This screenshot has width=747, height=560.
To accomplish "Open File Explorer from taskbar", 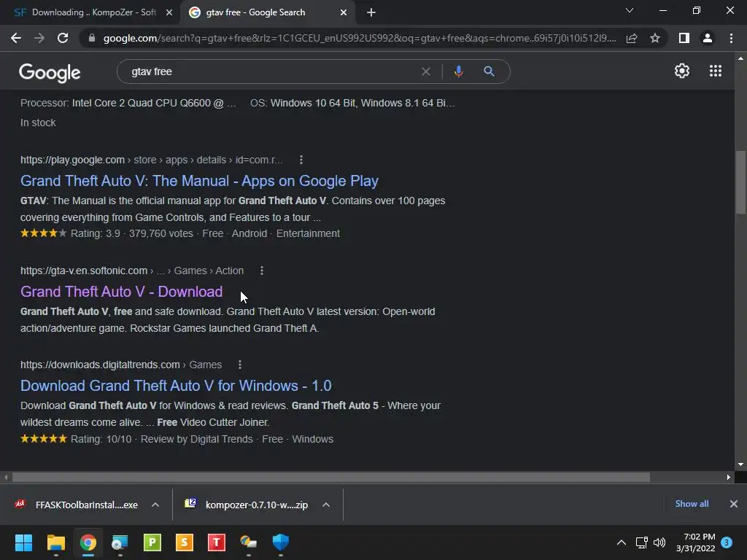I will tap(55, 542).
